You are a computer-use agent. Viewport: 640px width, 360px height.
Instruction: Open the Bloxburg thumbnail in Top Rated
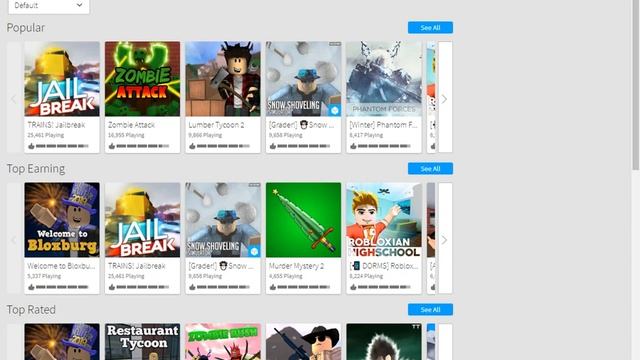click(62, 342)
